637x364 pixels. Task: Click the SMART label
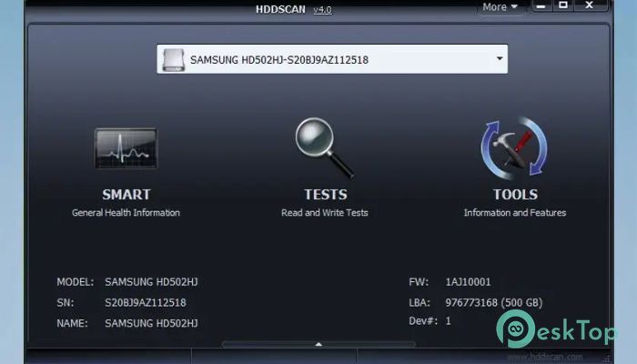(126, 195)
